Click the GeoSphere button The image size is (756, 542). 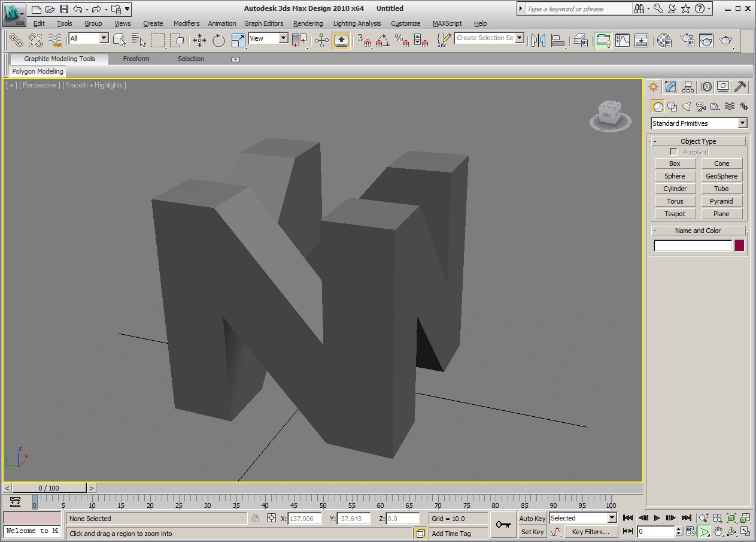point(721,176)
